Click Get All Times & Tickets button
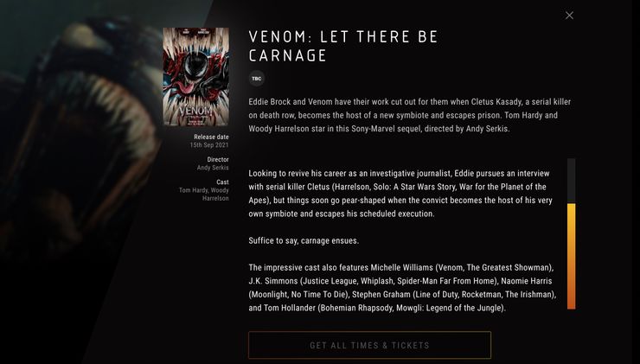Viewport: 640px width, 364px height. [x=370, y=345]
